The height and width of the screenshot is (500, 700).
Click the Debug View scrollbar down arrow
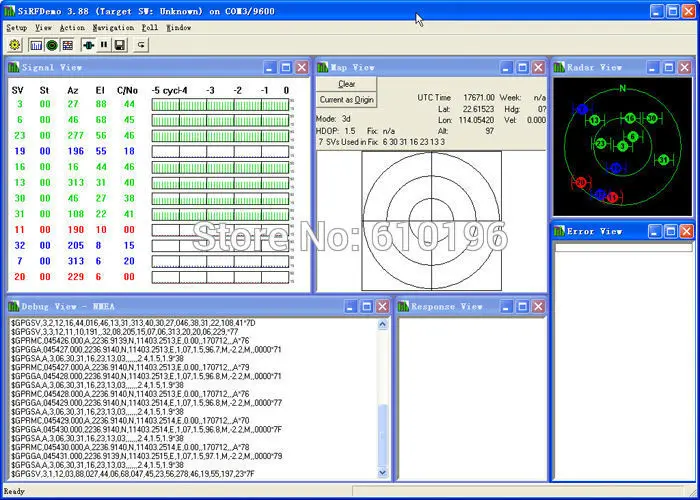(x=383, y=472)
